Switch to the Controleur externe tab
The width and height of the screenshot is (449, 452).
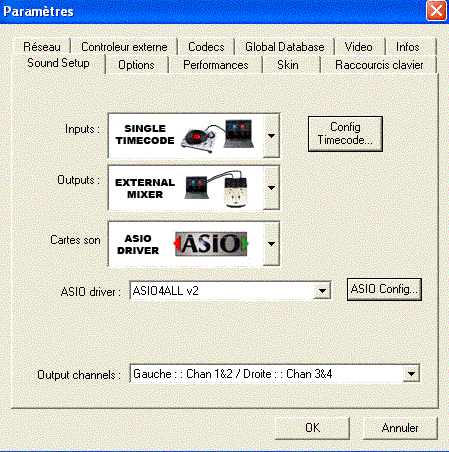124,47
